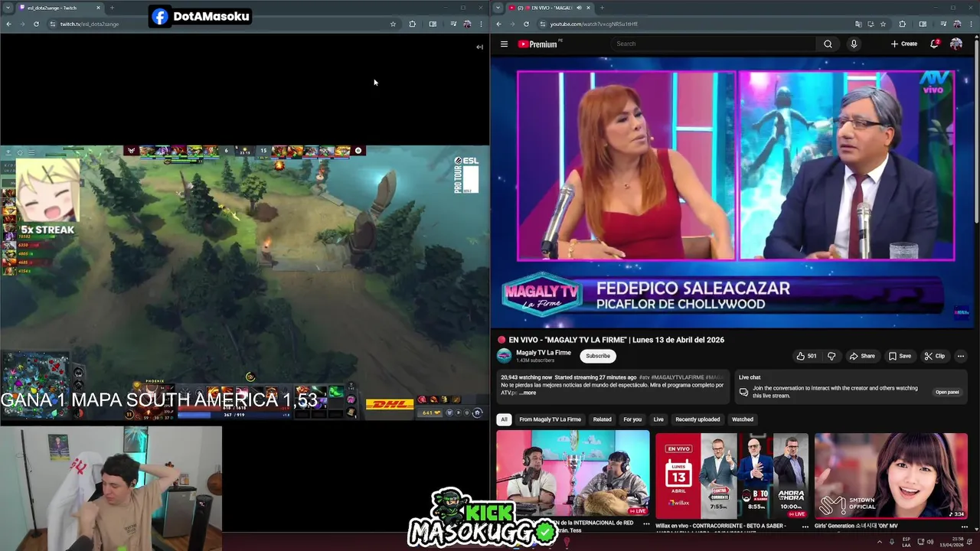Select the All filter chip
Screen dimensions: 980x551
(x=504, y=419)
